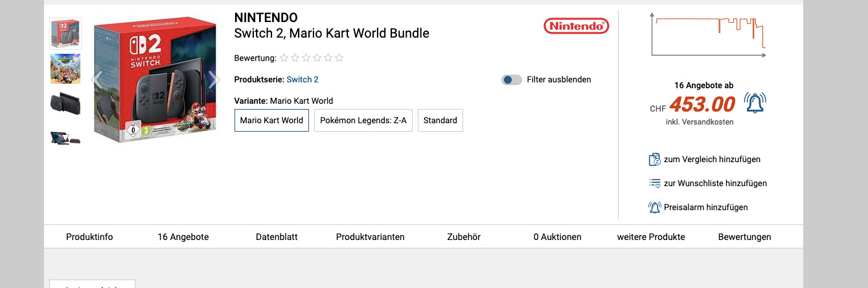
Task: Open the 0 Auktionen tab
Action: pos(558,237)
